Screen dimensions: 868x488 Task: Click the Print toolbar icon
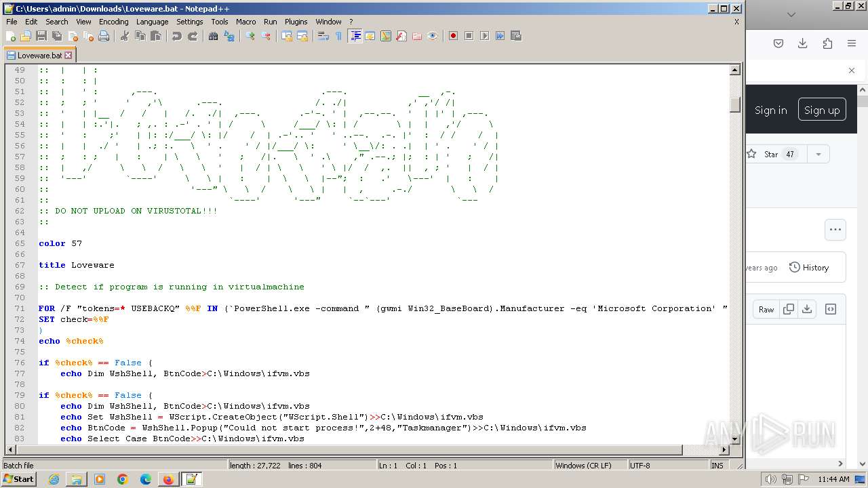point(104,36)
